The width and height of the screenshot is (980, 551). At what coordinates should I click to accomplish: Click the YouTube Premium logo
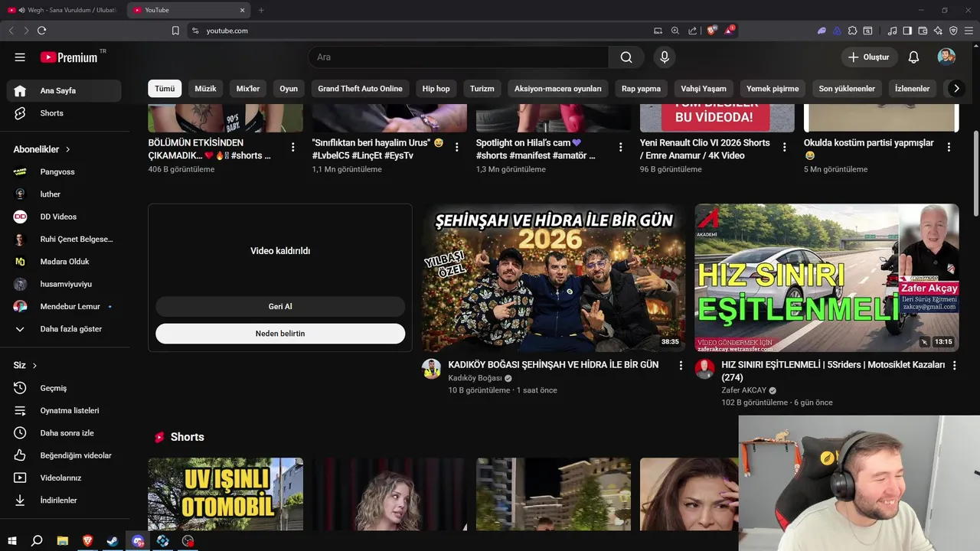point(70,57)
